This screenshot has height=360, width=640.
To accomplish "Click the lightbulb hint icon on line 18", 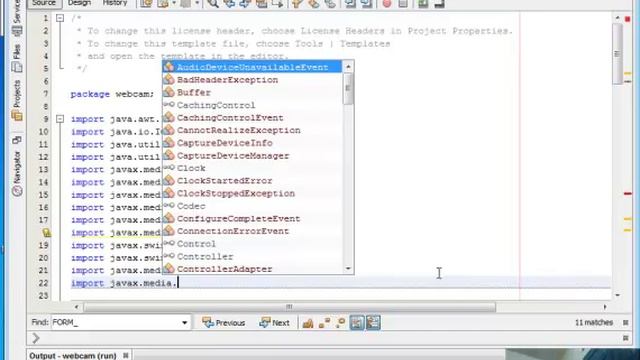I will click(x=47, y=233).
